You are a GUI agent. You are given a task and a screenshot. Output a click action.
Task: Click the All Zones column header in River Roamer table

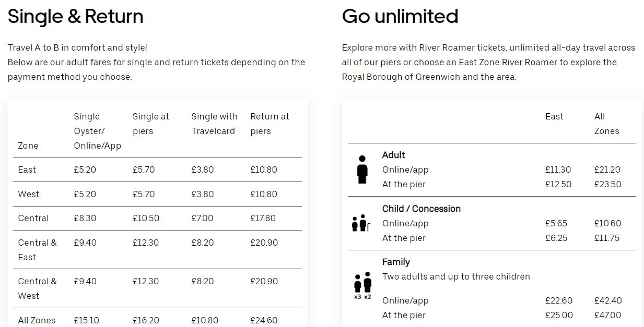(x=607, y=124)
